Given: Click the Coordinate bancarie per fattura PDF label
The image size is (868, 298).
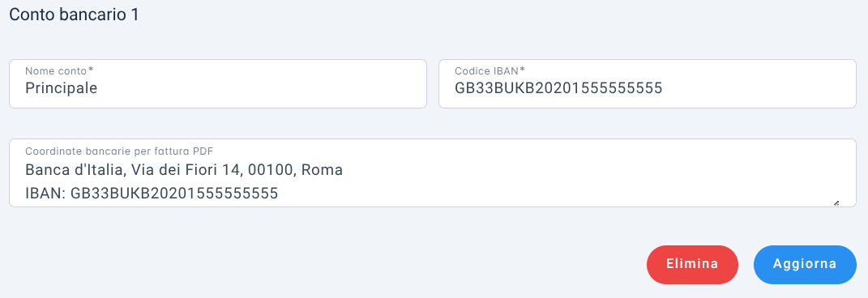Looking at the screenshot, I should [x=120, y=151].
